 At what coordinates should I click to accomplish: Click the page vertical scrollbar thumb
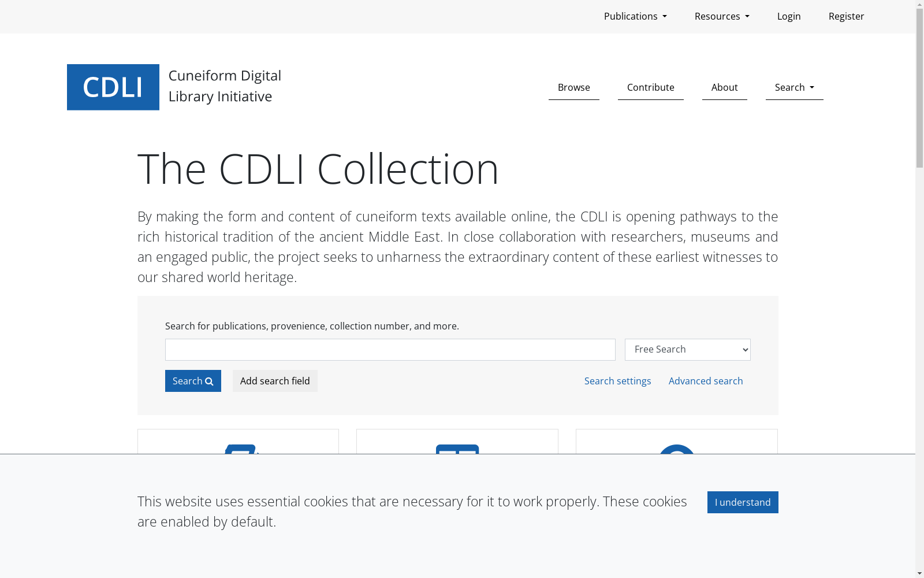(919, 88)
